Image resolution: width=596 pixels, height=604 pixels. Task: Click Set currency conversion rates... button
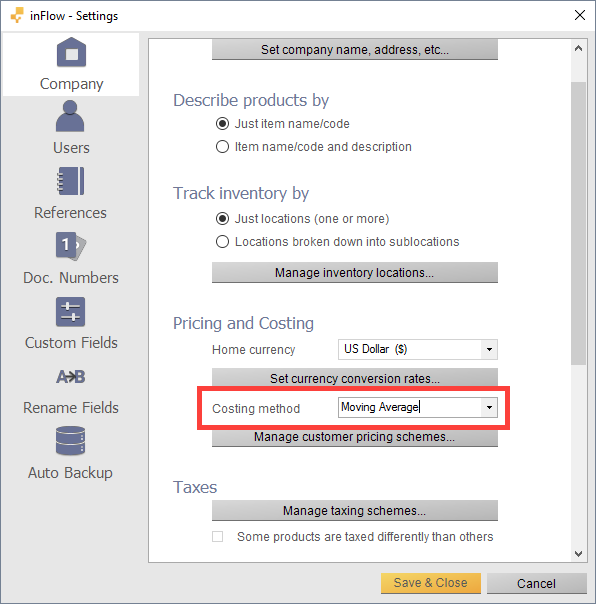tap(355, 378)
